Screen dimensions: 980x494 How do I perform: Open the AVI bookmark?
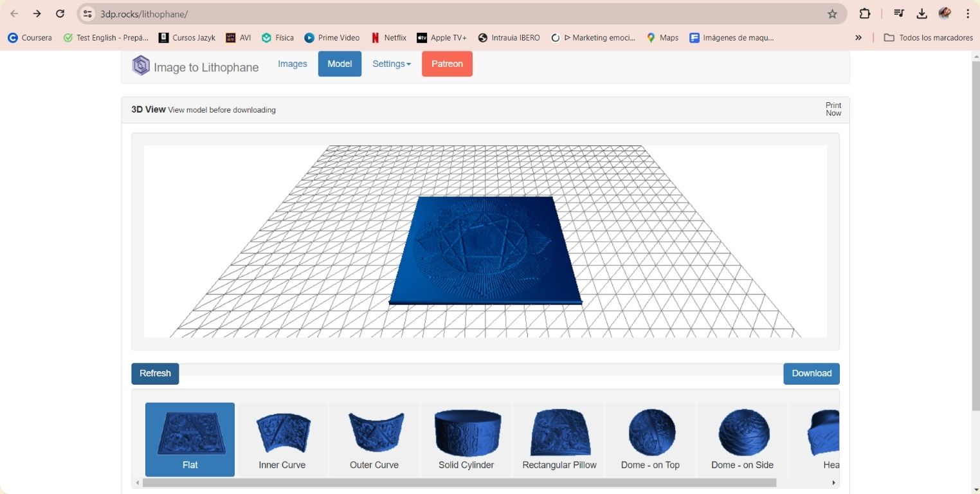pyautogui.click(x=239, y=38)
